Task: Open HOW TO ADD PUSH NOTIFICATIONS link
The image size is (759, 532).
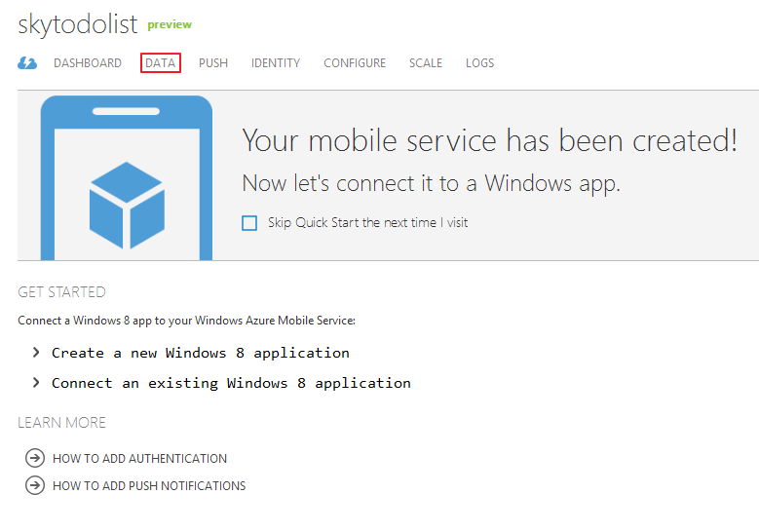Action: coord(149,485)
